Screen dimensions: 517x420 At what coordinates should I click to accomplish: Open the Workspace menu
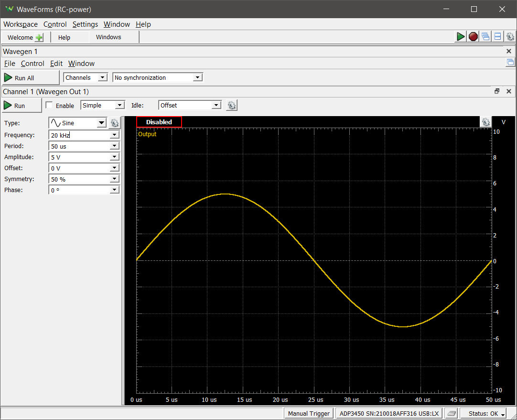click(21, 24)
